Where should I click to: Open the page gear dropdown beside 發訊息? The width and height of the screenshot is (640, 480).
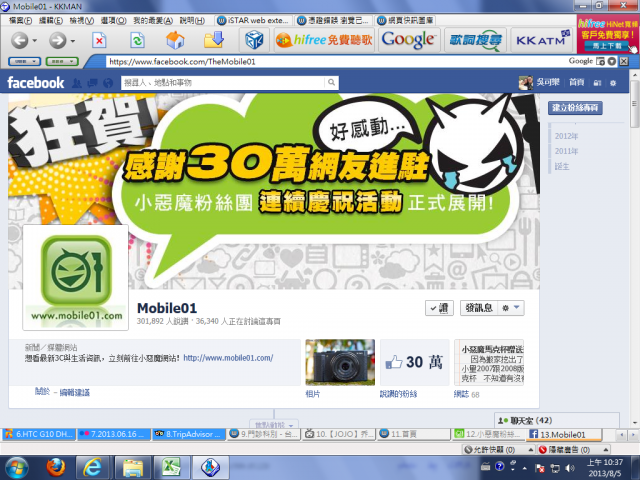tap(511, 308)
